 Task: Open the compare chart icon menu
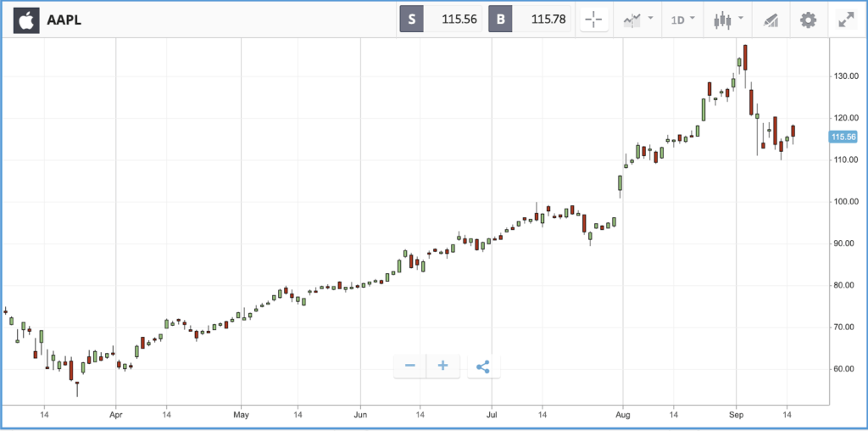pyautogui.click(x=638, y=20)
